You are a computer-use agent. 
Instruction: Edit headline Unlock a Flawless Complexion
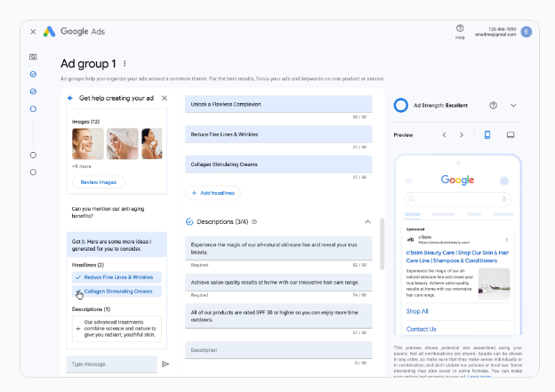pos(278,104)
